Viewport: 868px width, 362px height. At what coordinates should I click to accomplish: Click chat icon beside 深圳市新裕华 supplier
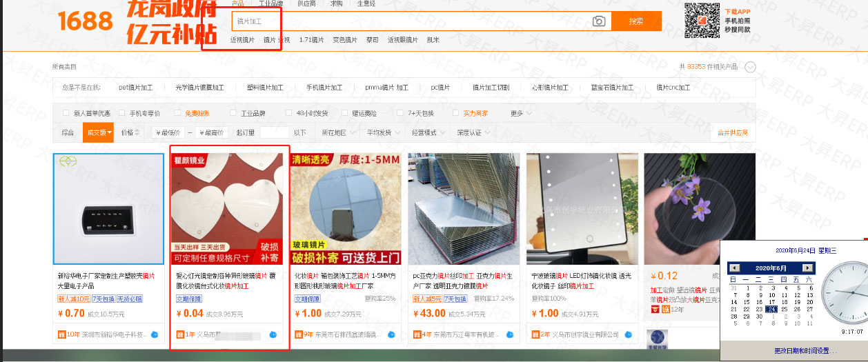coord(155,334)
